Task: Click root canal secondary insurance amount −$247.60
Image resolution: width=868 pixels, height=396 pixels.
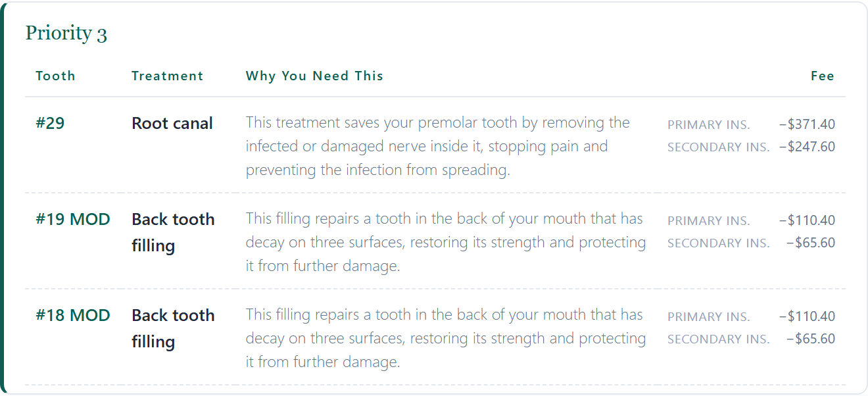Action: click(807, 147)
